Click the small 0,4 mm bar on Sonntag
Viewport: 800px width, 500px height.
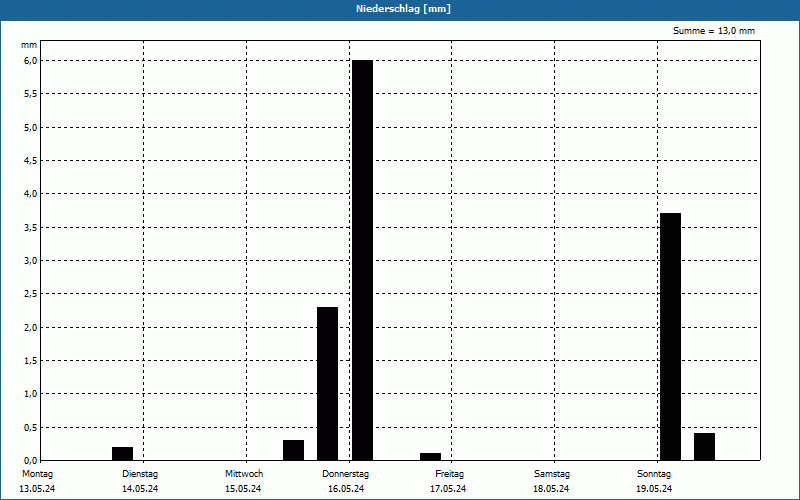(x=705, y=447)
